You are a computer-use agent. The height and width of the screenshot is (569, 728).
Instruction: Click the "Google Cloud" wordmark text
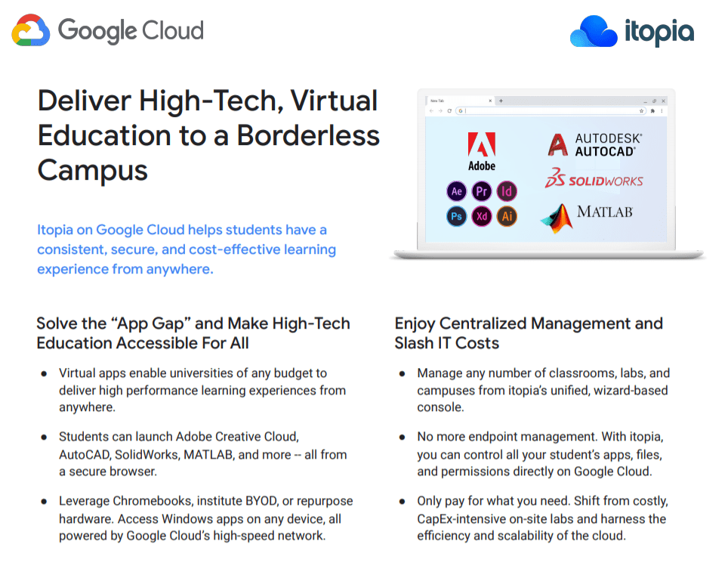(131, 31)
